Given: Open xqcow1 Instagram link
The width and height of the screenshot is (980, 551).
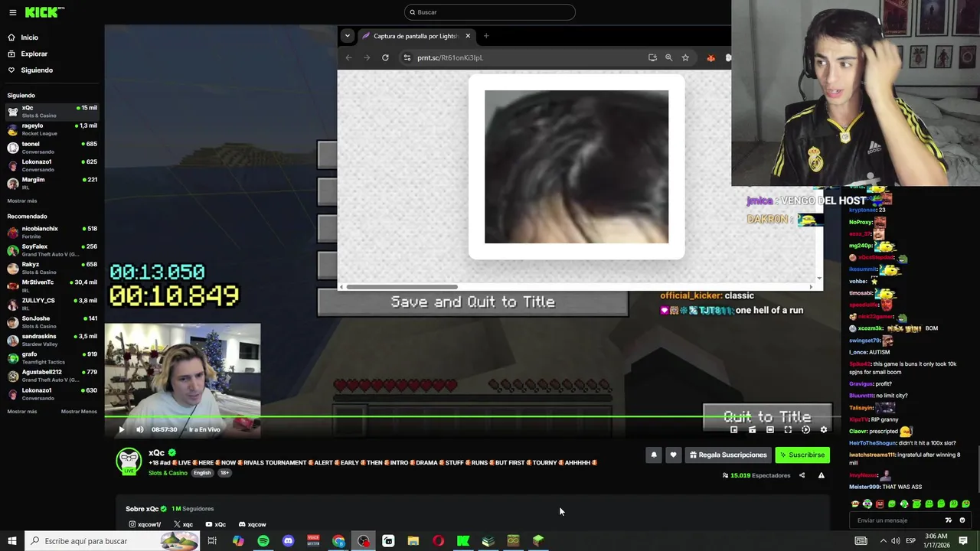Looking at the screenshot, I should (145, 524).
